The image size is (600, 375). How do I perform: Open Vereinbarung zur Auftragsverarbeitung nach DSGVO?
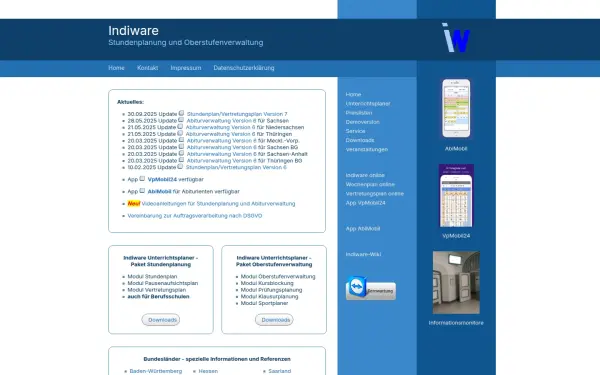coord(195,216)
